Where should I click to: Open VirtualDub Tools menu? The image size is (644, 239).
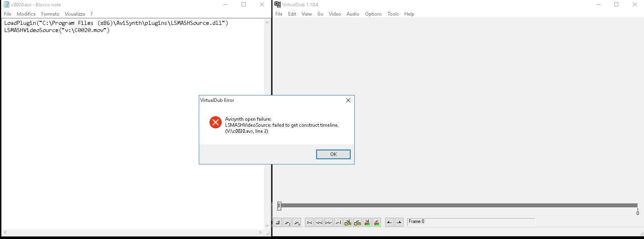[393, 14]
